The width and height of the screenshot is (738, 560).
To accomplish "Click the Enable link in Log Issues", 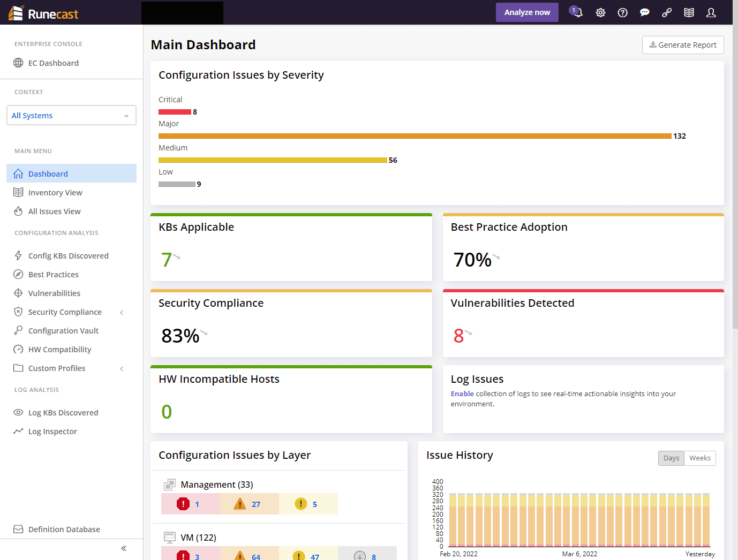I will [x=462, y=393].
